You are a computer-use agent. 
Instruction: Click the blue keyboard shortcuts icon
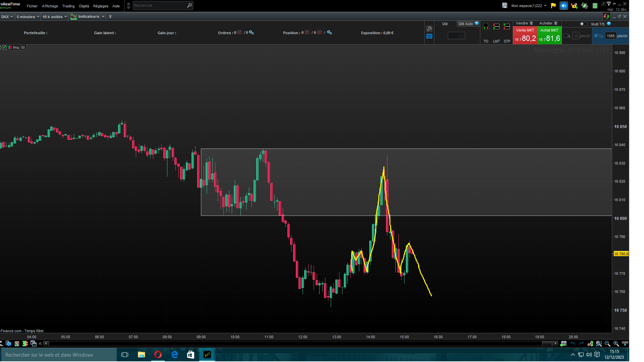429,36
